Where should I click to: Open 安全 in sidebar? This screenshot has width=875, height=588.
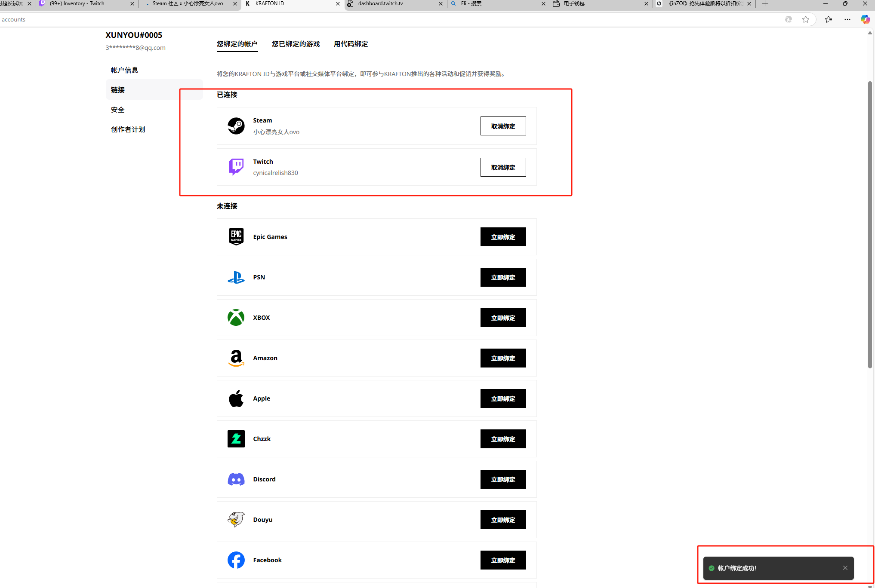pyautogui.click(x=154, y=110)
